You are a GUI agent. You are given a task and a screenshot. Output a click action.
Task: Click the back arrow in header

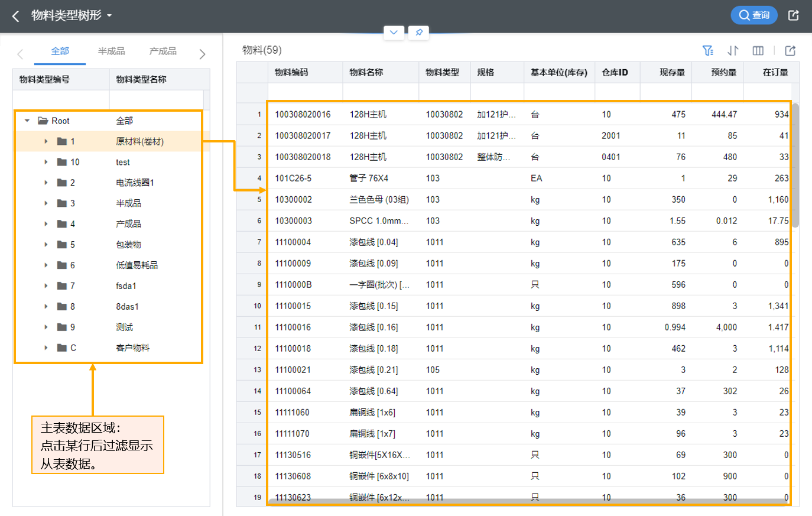click(x=16, y=16)
